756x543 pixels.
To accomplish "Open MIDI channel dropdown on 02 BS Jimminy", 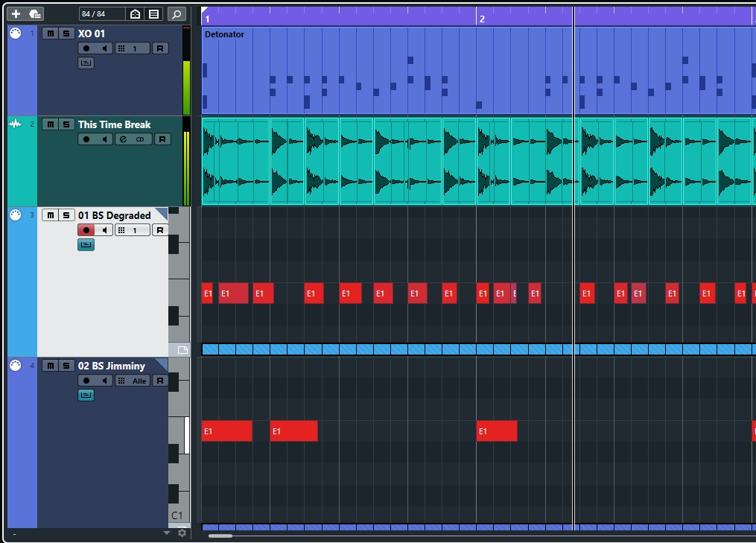I will coord(133,381).
